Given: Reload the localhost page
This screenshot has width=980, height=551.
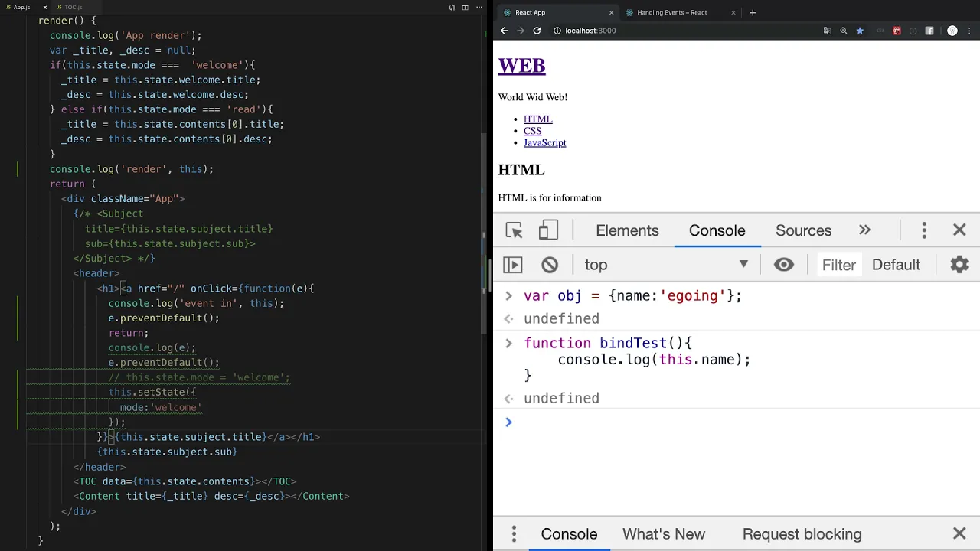Looking at the screenshot, I should [537, 31].
